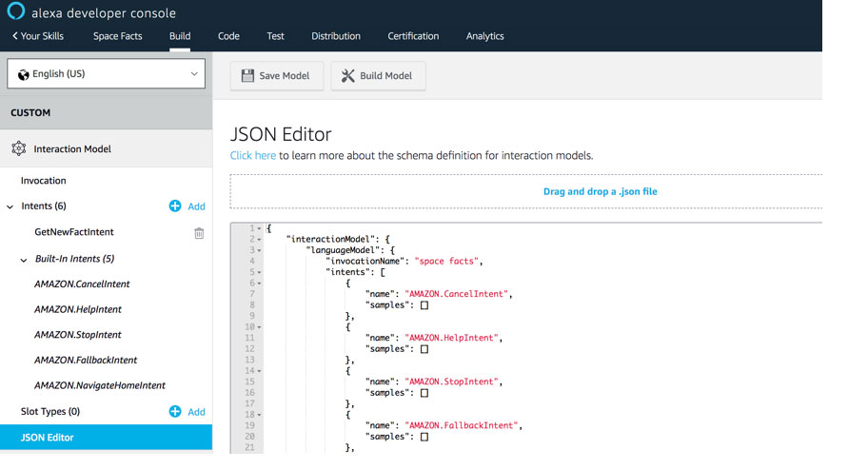Select the GetNewFactIntent intent
Screen dimensions: 868x470
pos(74,232)
